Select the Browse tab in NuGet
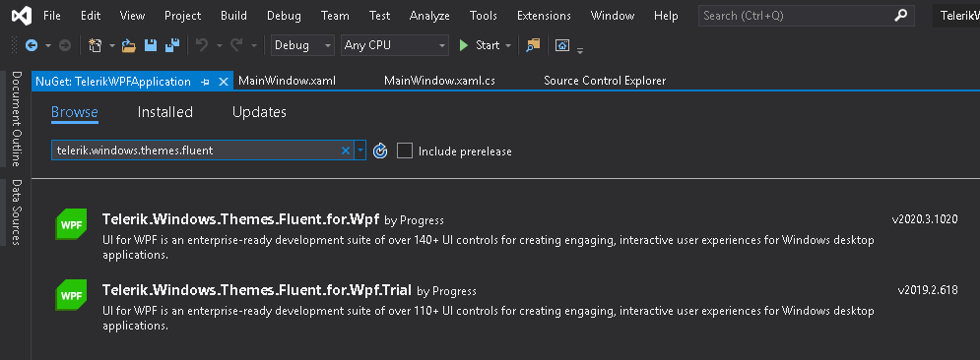Screen dimensions: 980x360 click(x=75, y=112)
